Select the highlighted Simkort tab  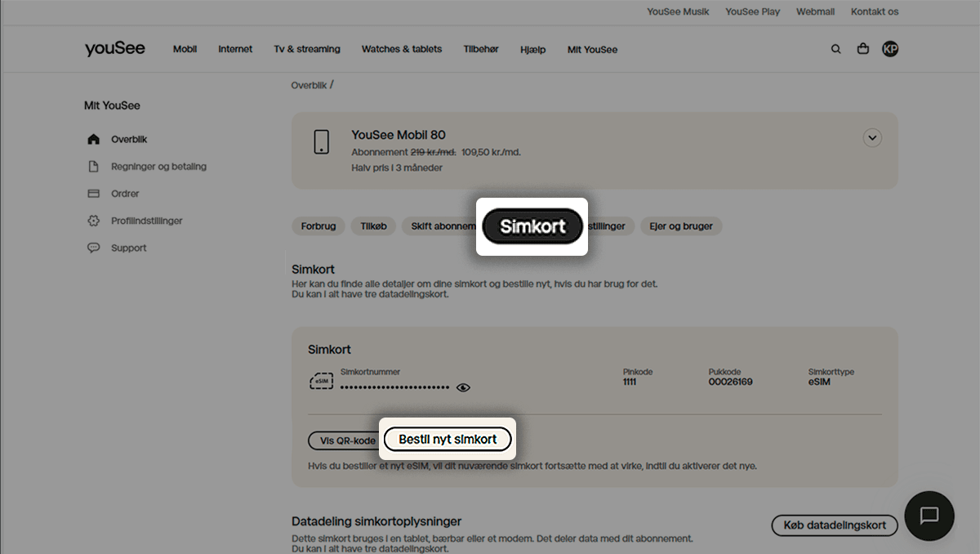coord(532,226)
